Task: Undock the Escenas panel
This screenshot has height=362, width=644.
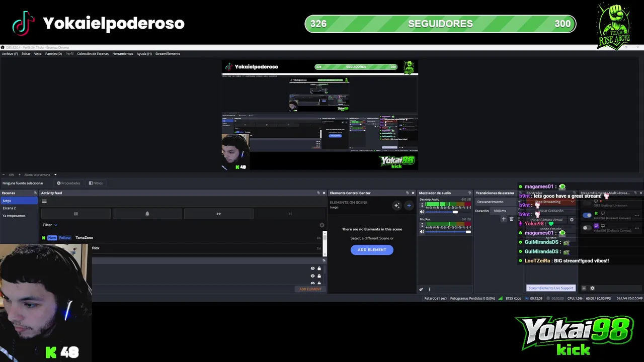Action: [35, 193]
